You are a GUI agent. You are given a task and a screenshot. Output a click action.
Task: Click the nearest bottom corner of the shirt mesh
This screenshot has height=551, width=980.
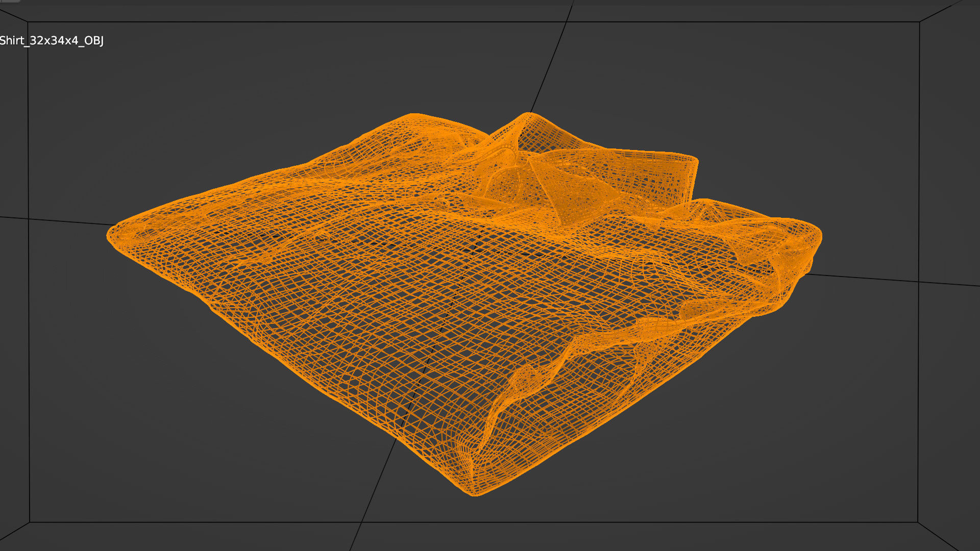coord(474,491)
